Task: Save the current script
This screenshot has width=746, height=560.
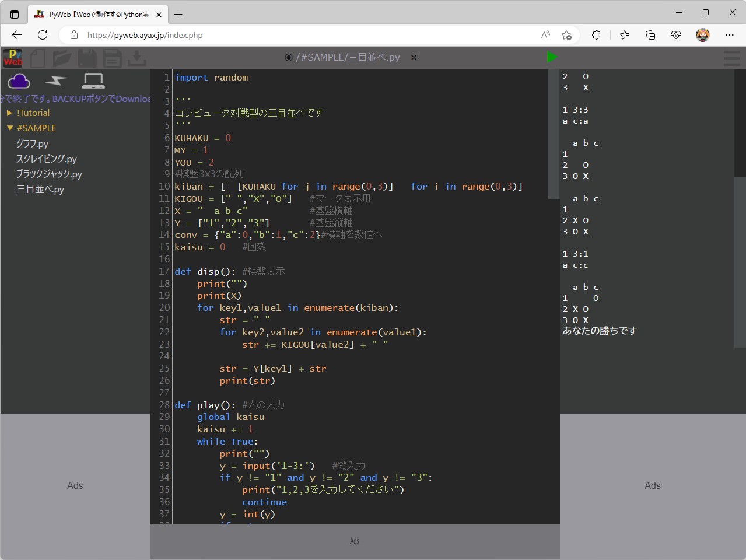Action: coord(87,58)
